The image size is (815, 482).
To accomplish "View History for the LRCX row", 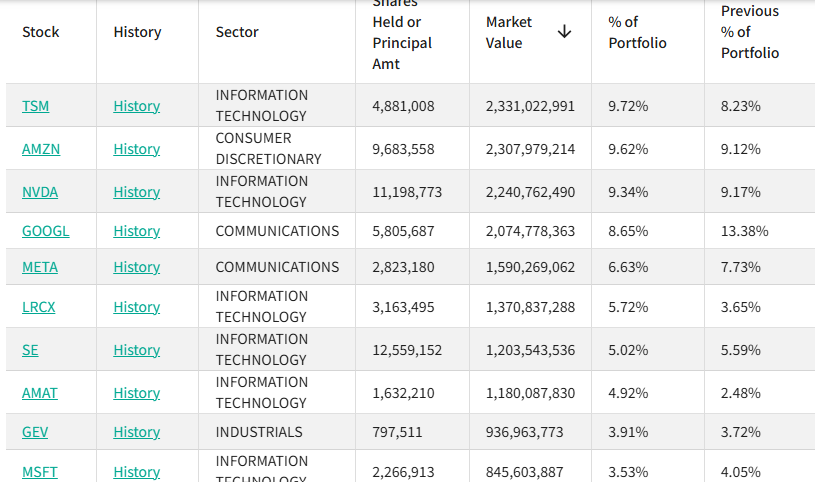I will [x=137, y=307].
